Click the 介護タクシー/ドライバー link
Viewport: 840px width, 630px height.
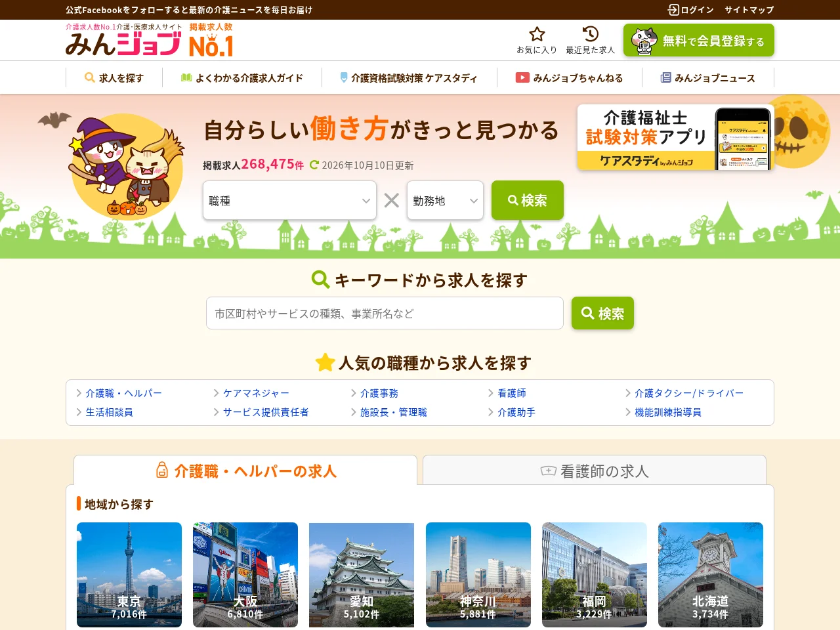[x=688, y=393]
